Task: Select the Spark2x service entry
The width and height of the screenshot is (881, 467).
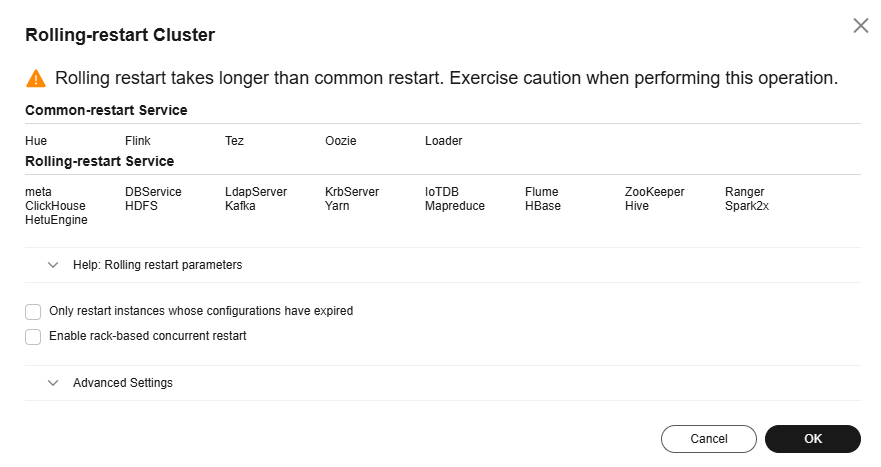Action: (747, 206)
